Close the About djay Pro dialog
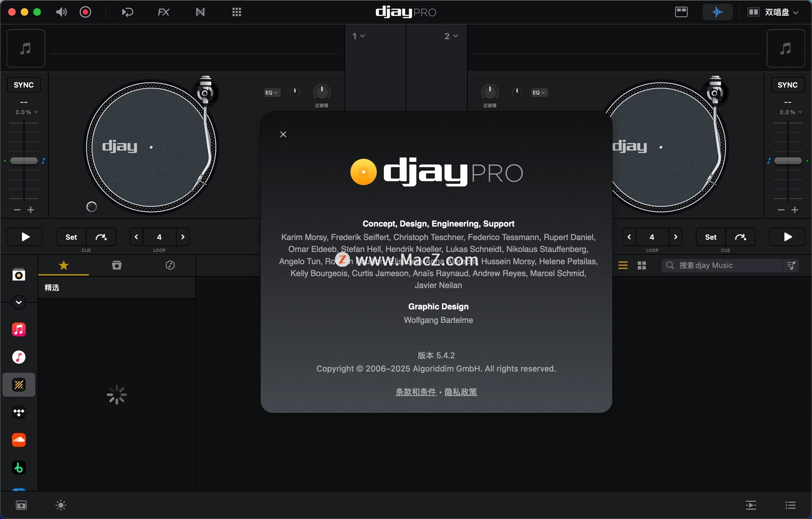This screenshot has height=519, width=812. pyautogui.click(x=283, y=134)
